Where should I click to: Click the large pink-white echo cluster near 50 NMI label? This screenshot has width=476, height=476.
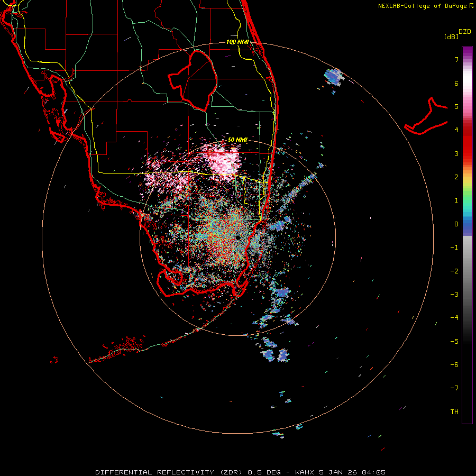tap(223, 162)
